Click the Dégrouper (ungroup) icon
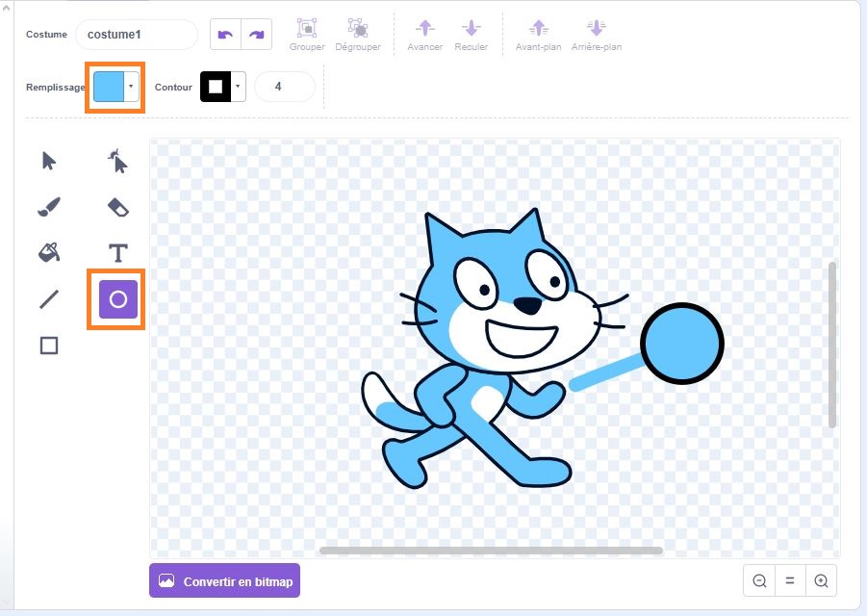Image resolution: width=867 pixels, height=616 pixels. tap(358, 28)
